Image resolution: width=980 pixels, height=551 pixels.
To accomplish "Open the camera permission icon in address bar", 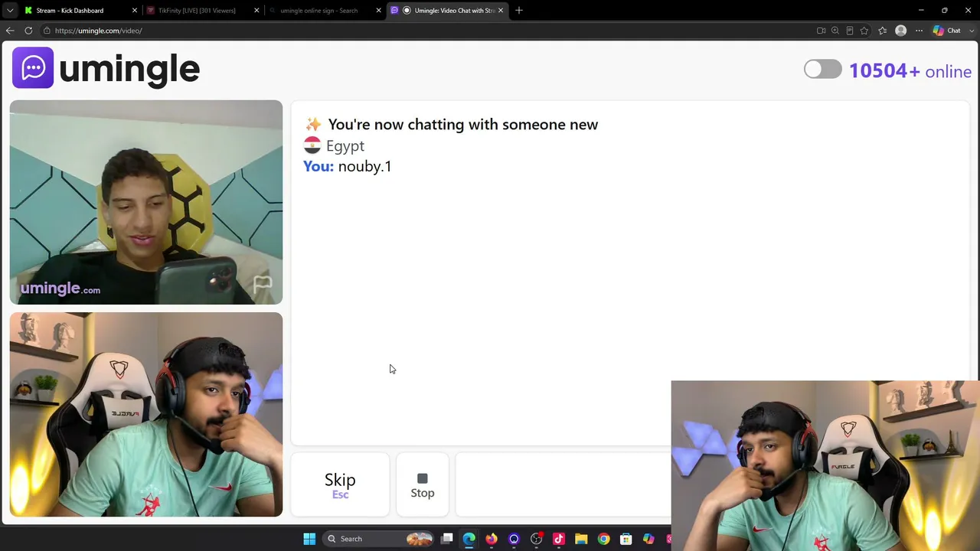I will point(821,31).
